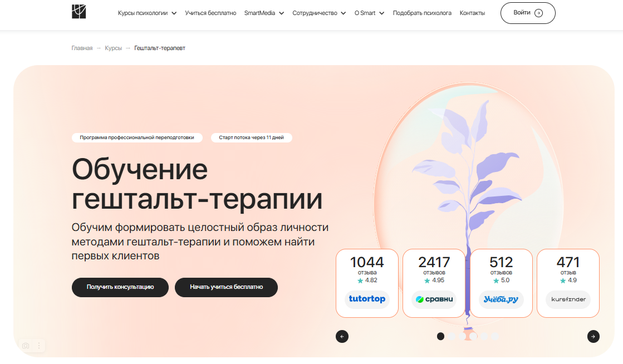Click the Smart logo in the header
The image size is (623, 364).
pos(79,12)
